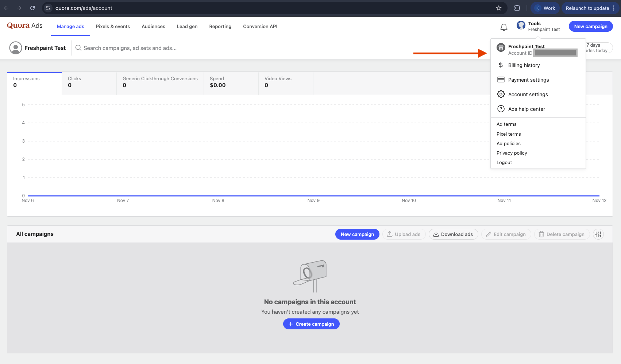Click the browser reload icon
The height and width of the screenshot is (364, 621).
point(32,8)
